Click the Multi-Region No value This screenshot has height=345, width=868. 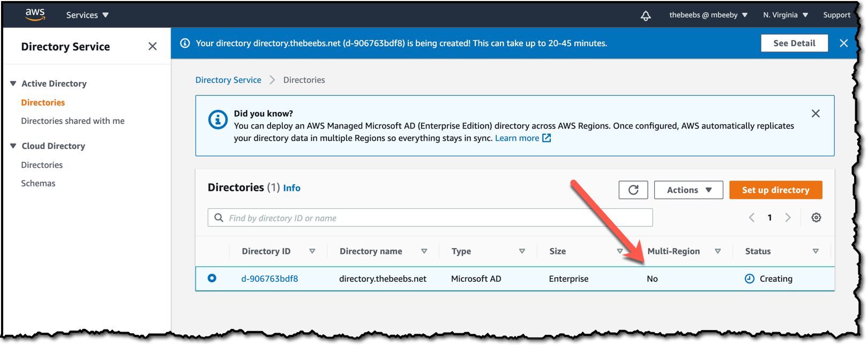point(652,279)
